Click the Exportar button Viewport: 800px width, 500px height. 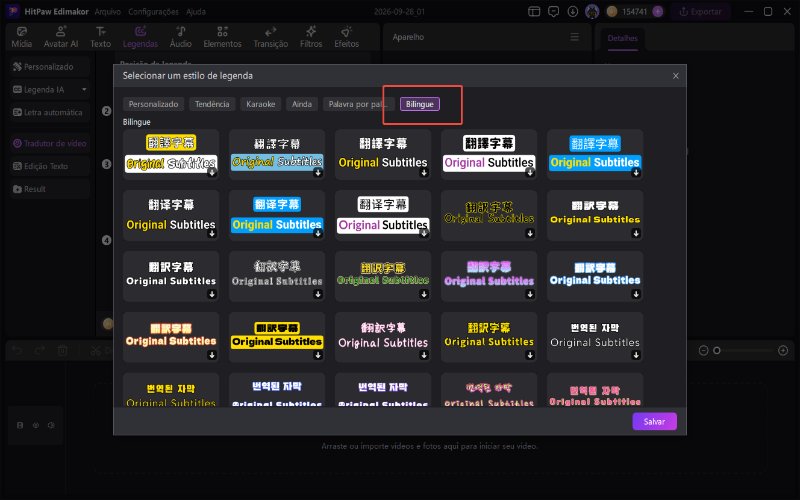pos(701,11)
